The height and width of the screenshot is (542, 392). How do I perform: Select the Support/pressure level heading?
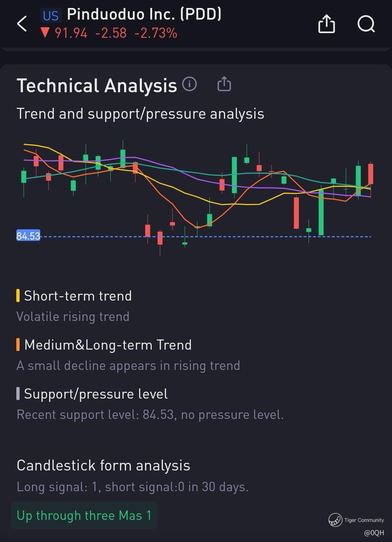click(x=96, y=394)
